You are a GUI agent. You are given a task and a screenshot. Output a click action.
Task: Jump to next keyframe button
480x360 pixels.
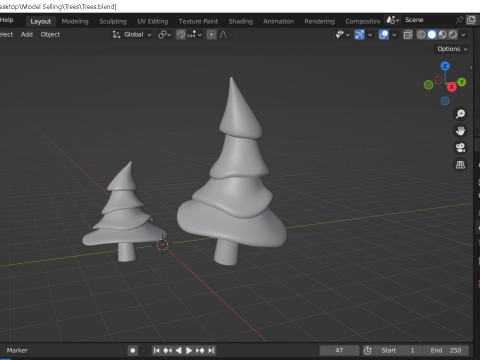(200, 350)
